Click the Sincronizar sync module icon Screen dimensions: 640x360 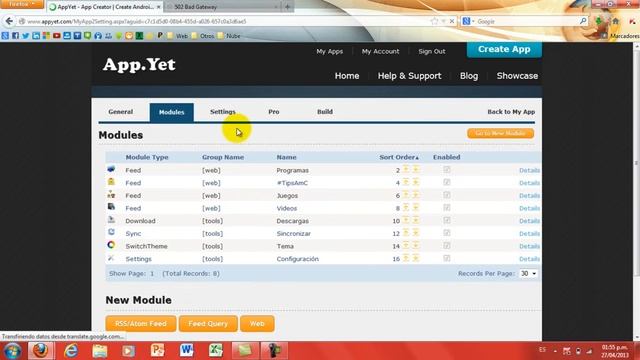click(x=111, y=232)
